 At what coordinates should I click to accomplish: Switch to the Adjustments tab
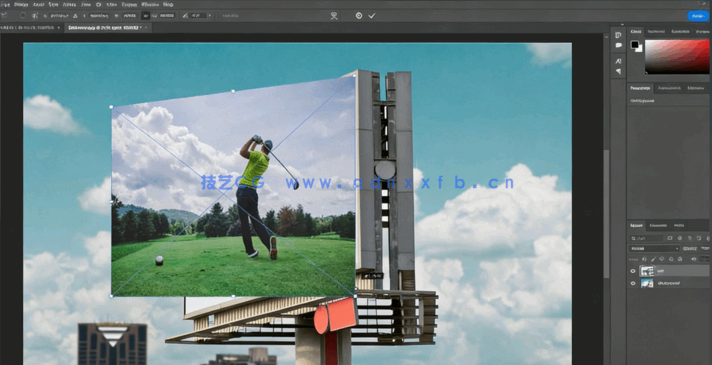[x=669, y=88]
